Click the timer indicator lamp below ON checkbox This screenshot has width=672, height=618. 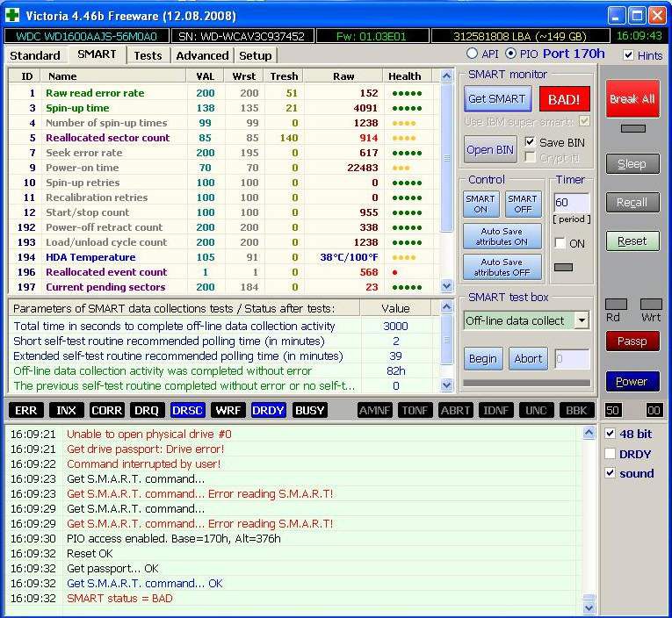(563, 267)
